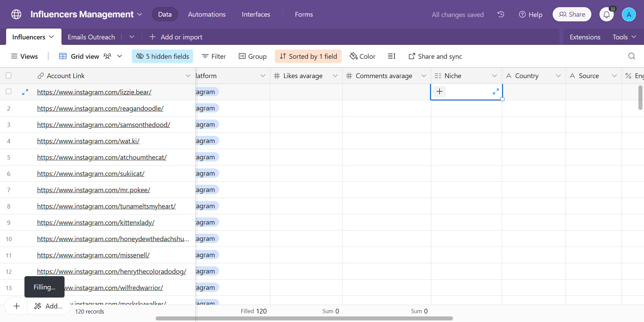
Task: Expand the Tools menu
Action: tap(624, 37)
